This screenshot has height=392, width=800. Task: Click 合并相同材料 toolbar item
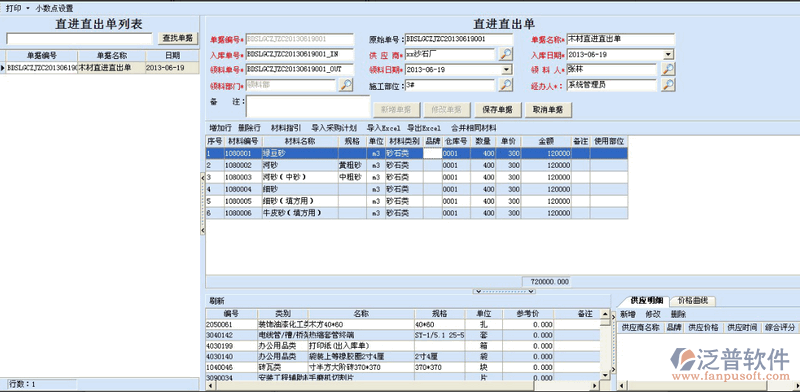click(473, 128)
